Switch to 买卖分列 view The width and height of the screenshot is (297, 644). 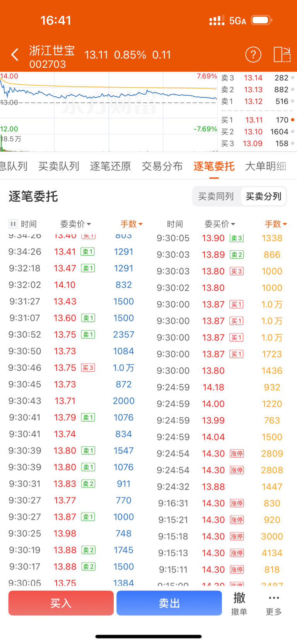(x=263, y=196)
